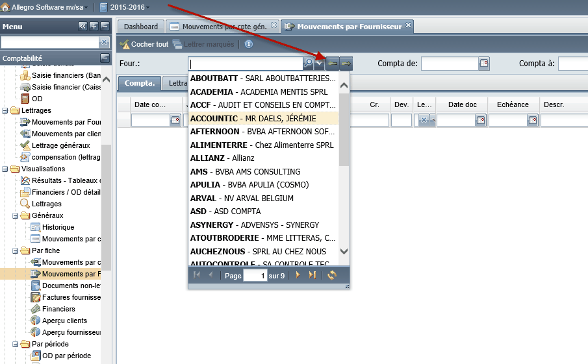The width and height of the screenshot is (588, 364).
Task: Click the supplier search magnifier icon
Action: pyautogui.click(x=308, y=64)
